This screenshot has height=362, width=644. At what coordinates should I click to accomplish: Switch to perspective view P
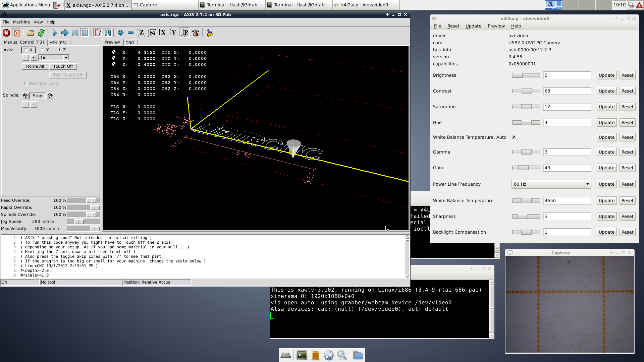(184, 33)
